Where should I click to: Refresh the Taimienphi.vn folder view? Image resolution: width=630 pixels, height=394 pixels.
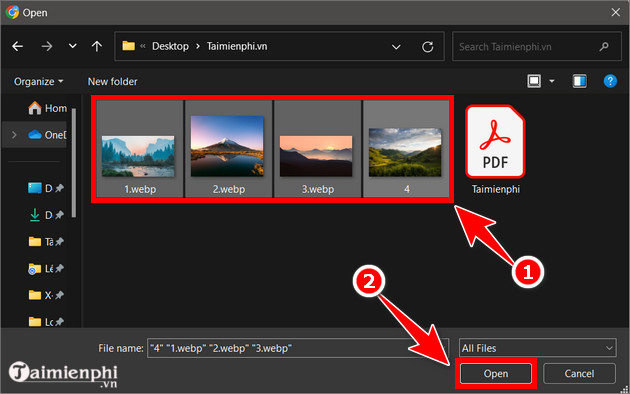click(x=428, y=47)
